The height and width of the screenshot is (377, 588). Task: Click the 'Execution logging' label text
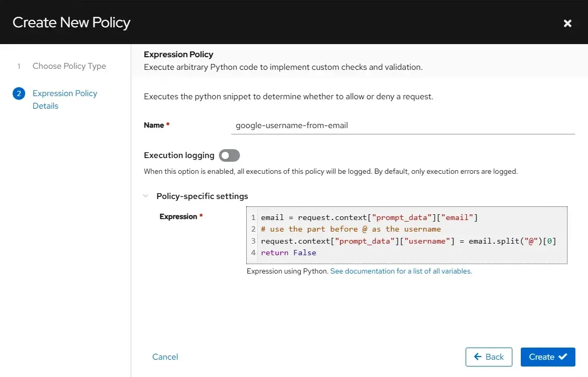(179, 155)
